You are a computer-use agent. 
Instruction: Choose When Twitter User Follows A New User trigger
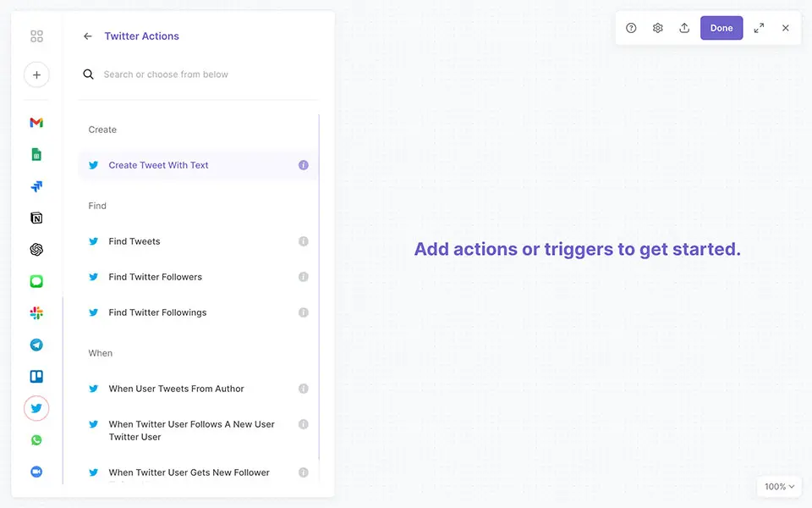coord(198,430)
